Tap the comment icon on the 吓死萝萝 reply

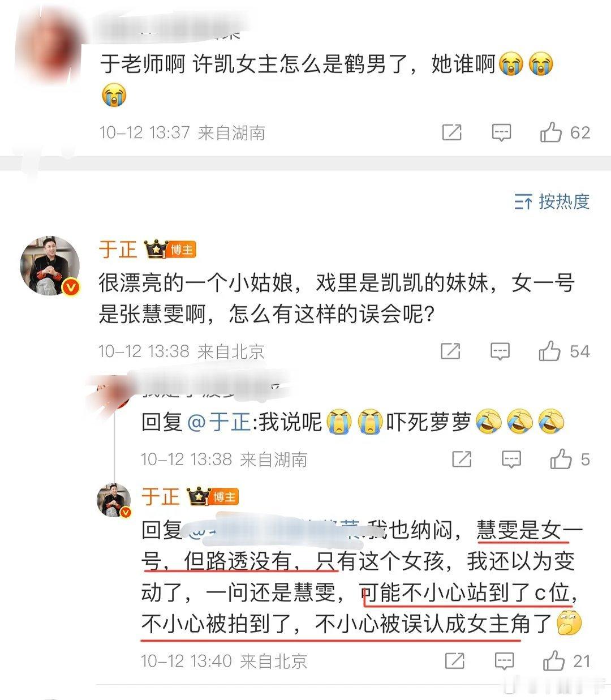click(511, 459)
